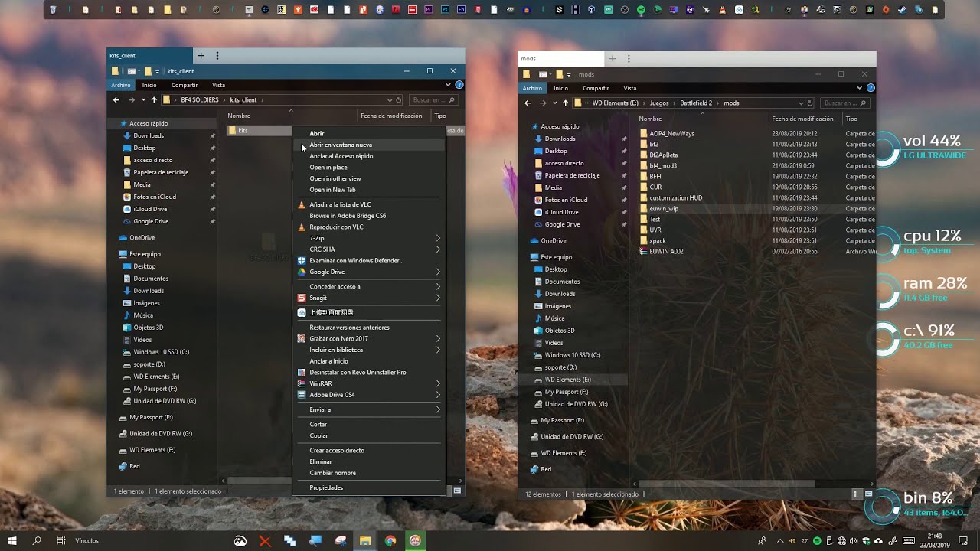This screenshot has width=980, height=551.
Task: Refresh the kits_client address bar
Action: click(398, 99)
